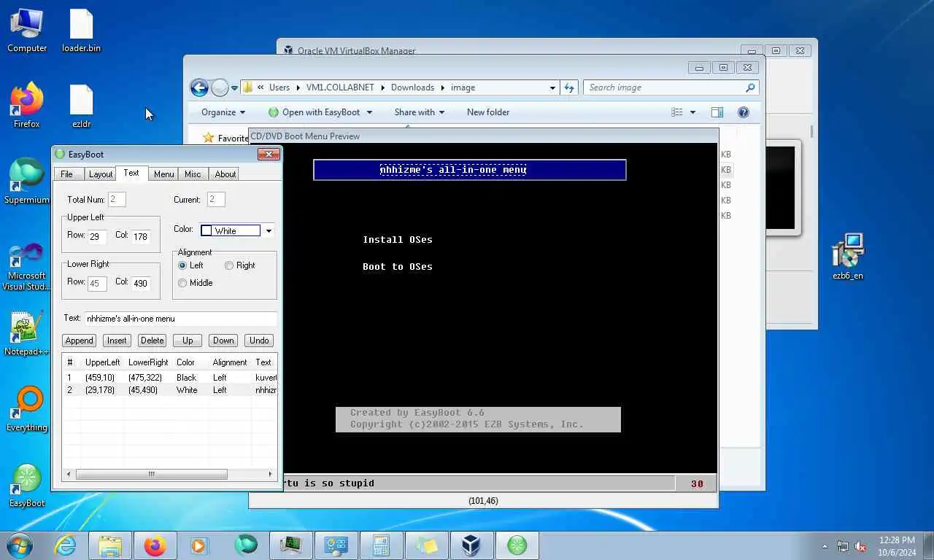The height and width of the screenshot is (560, 934).
Task: Click the Upper Left Row field
Action: [x=97, y=236]
